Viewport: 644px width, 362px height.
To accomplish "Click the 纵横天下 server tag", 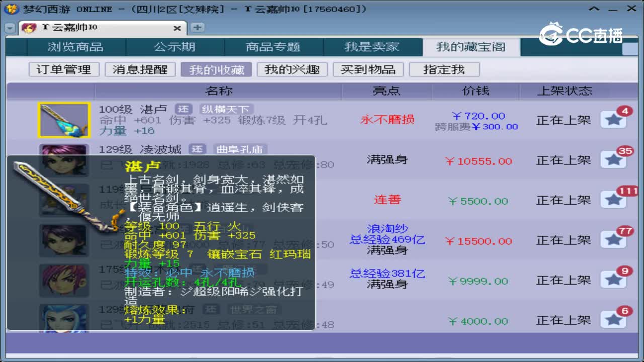I will point(226,109).
